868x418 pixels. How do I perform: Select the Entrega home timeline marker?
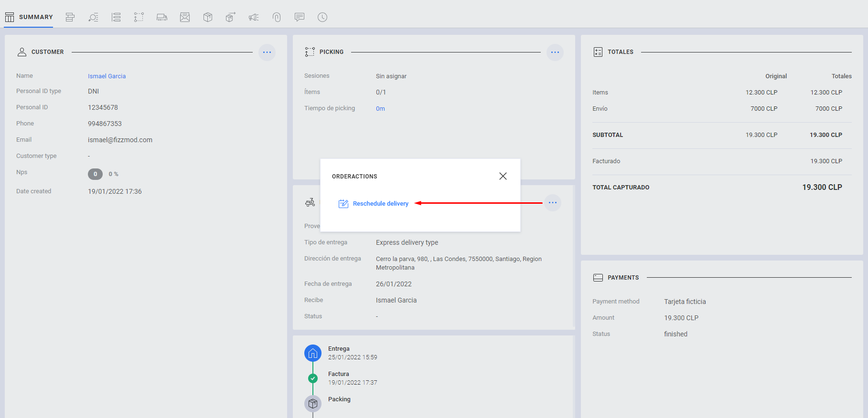pyautogui.click(x=313, y=354)
